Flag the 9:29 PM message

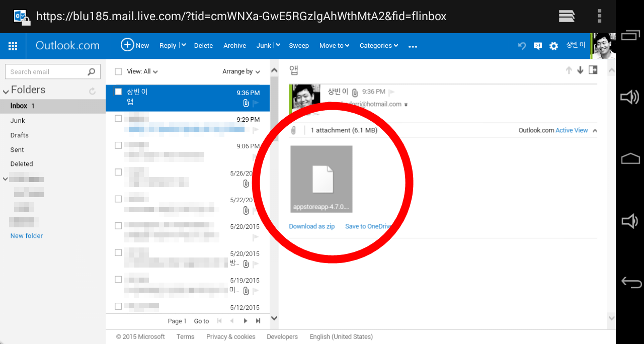256,130
